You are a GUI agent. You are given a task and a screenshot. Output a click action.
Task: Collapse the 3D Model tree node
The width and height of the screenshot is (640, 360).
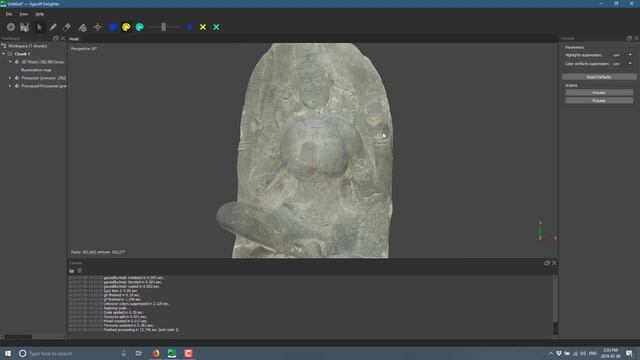pos(10,62)
